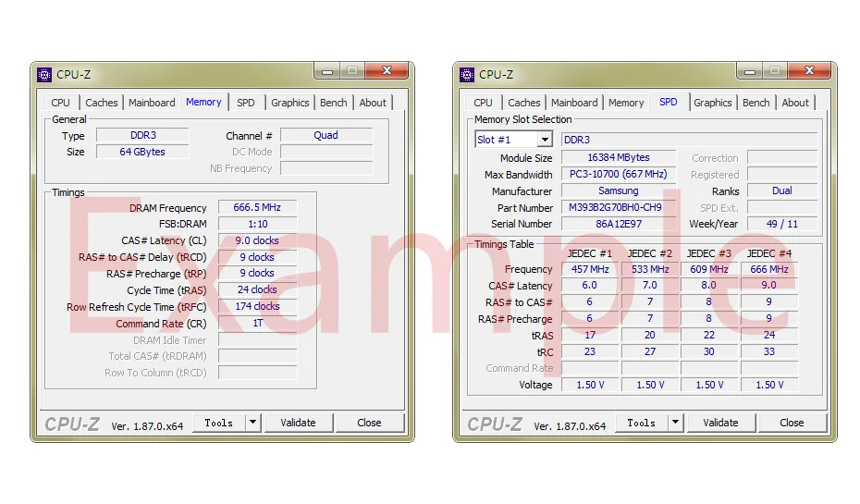Click the DRAM Frequency value 666.5 MHz

tap(257, 207)
